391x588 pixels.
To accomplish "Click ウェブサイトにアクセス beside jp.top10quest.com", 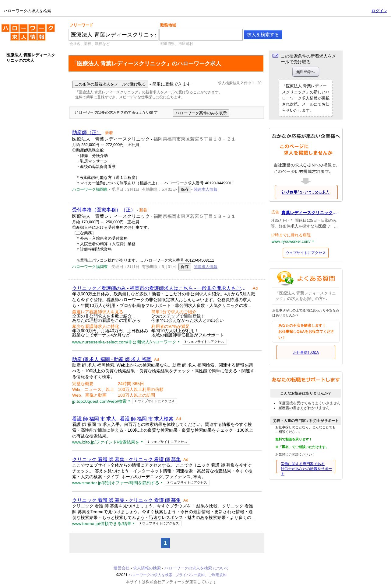I will 155,401.
